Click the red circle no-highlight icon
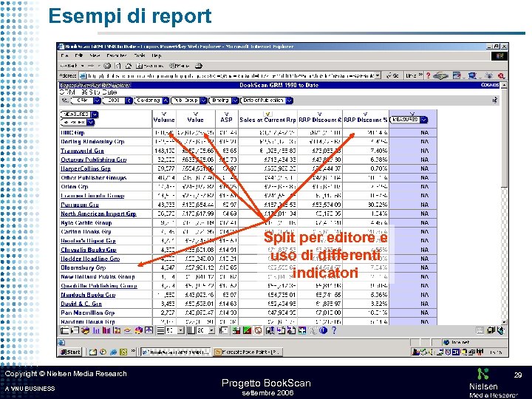The image size is (532, 399). pyautogui.click(x=258, y=330)
